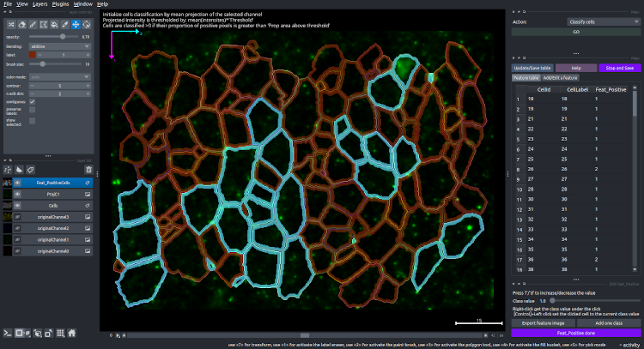Screen dimensions: 644x349
Task: Select the label eraser tool
Action: (21, 24)
